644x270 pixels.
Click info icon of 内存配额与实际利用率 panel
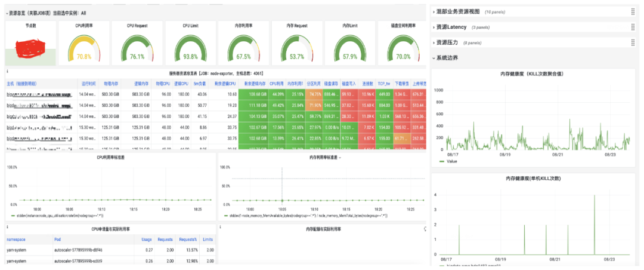tap(221, 227)
